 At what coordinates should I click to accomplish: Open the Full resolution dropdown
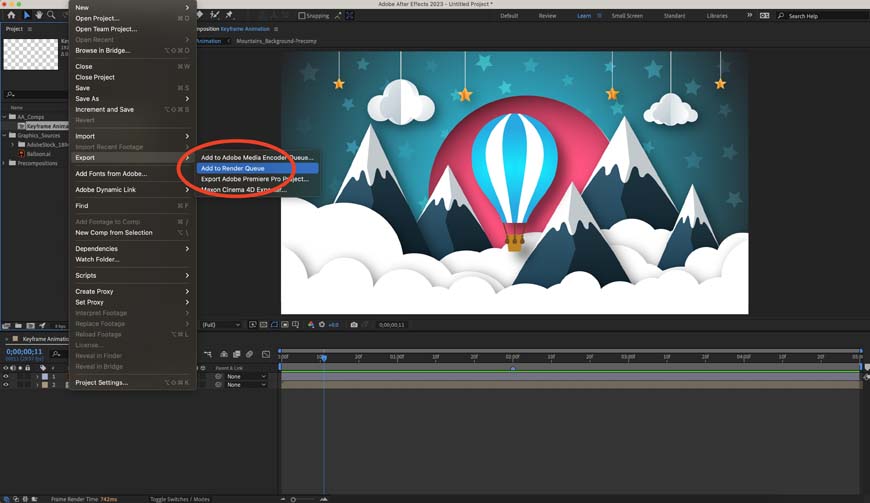click(x=220, y=324)
